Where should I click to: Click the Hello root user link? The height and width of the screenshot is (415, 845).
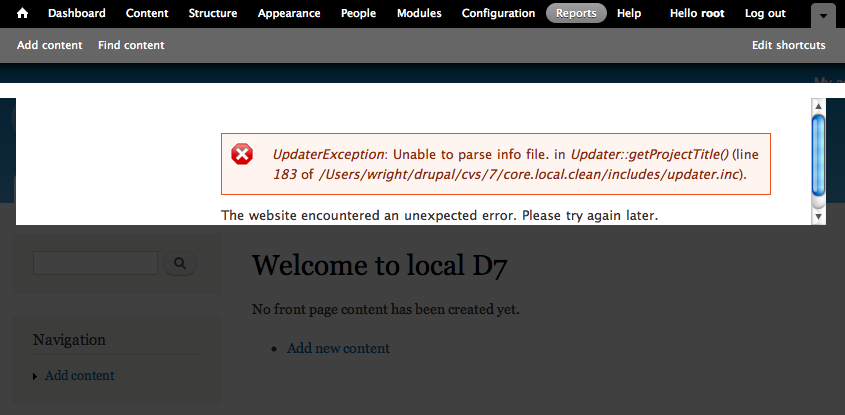coord(697,13)
